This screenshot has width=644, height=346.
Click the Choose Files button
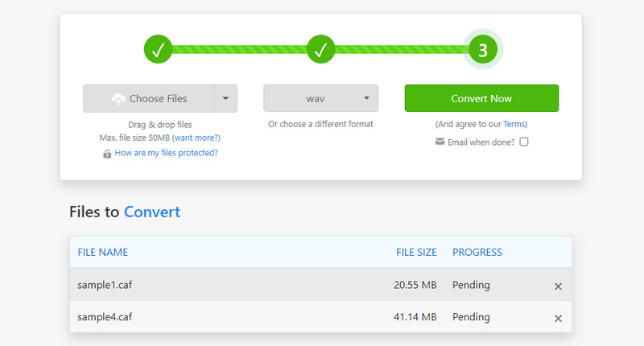click(x=148, y=99)
